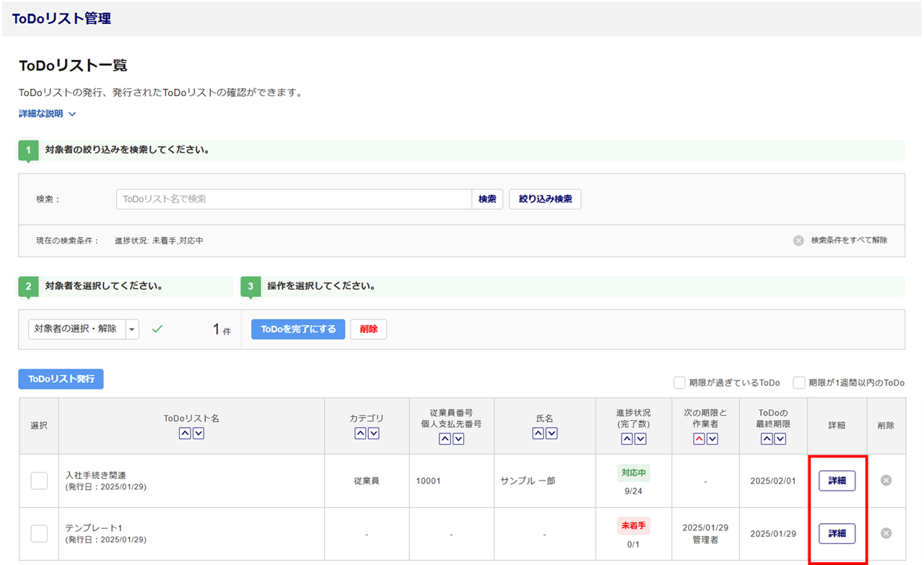Viewport: 924px width, 565px height.
Task: Sort カテゴリ column descending
Action: (x=373, y=434)
